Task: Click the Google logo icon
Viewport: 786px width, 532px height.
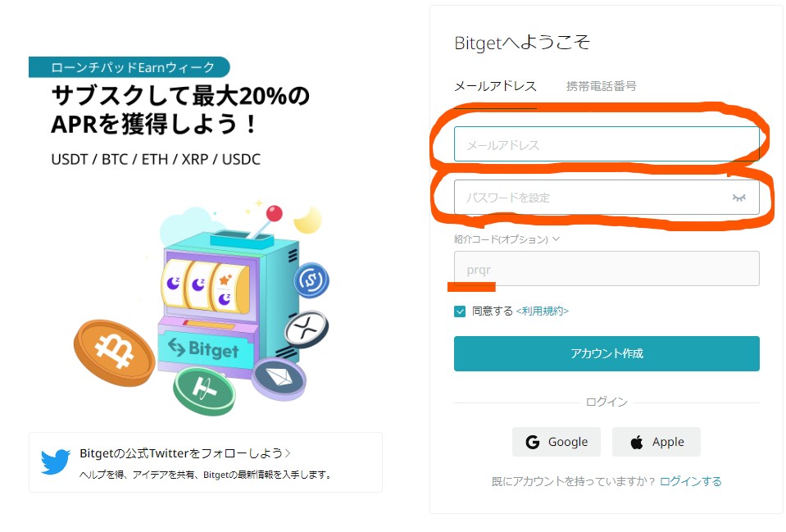Action: [533, 442]
